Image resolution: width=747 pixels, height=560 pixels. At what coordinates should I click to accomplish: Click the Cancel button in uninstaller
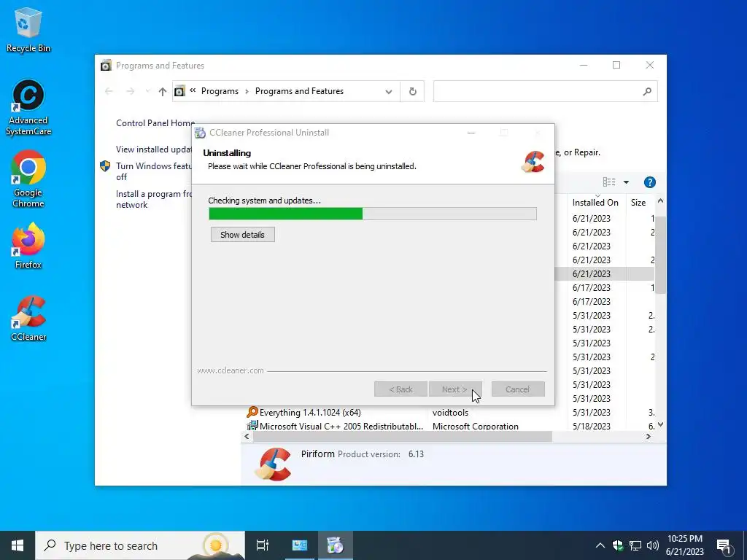[518, 389]
